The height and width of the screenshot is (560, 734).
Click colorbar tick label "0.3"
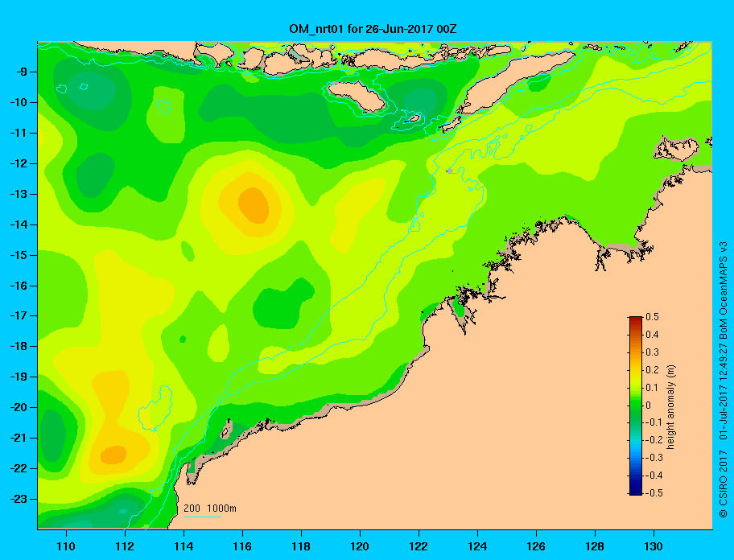tap(653, 352)
